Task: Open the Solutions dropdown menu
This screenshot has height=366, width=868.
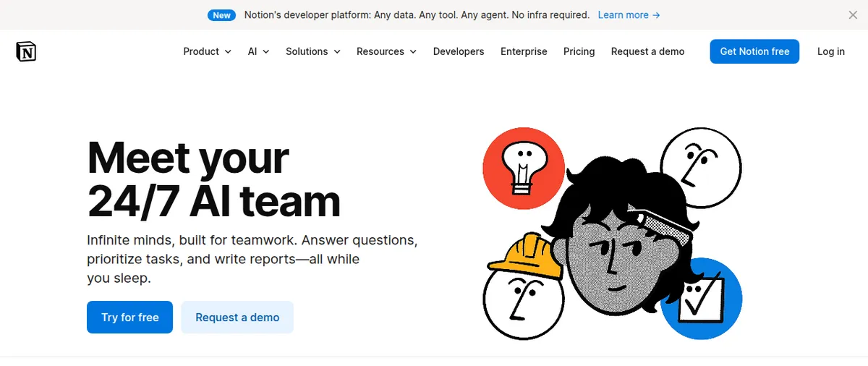Action: point(313,51)
